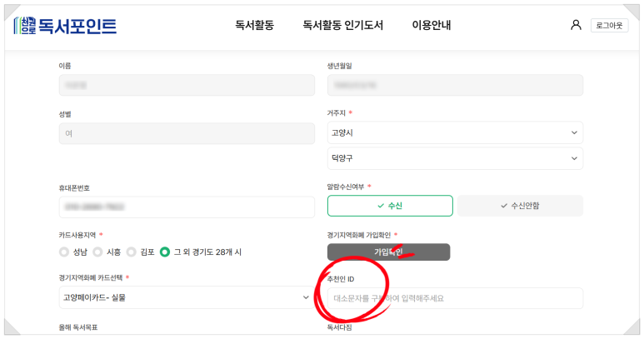The height and width of the screenshot is (339, 644).
Task: Select the 김포 radio button
Action: coord(131,252)
